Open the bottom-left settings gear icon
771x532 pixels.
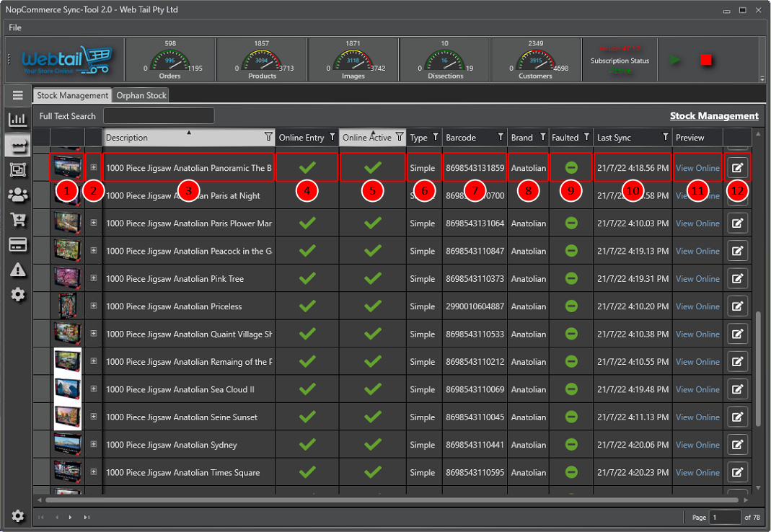pos(18,516)
